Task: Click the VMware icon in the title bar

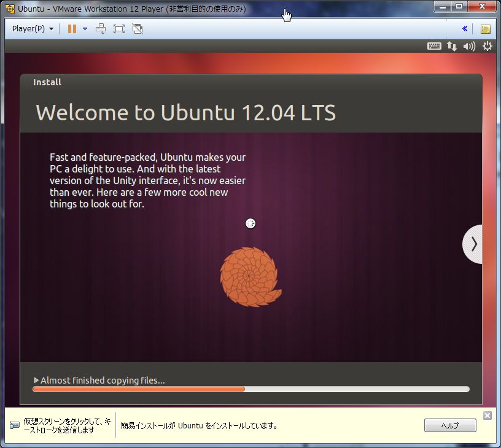Action: (x=10, y=9)
